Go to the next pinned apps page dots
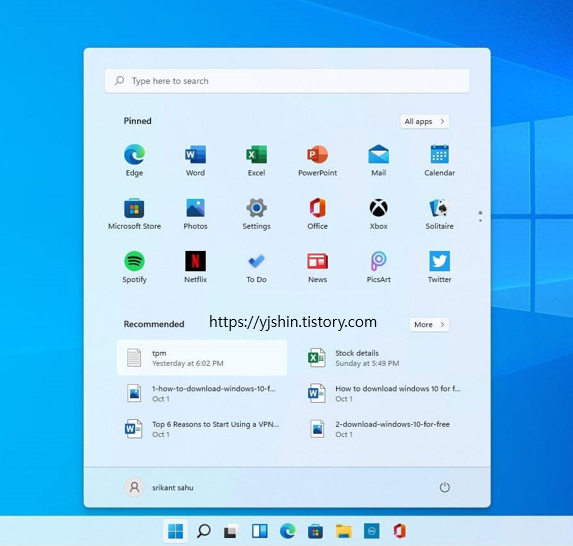This screenshot has height=546, width=573. pos(480,216)
